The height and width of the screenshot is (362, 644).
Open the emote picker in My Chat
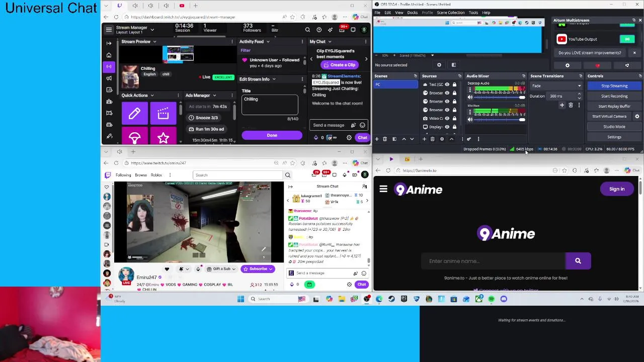pos(362,125)
